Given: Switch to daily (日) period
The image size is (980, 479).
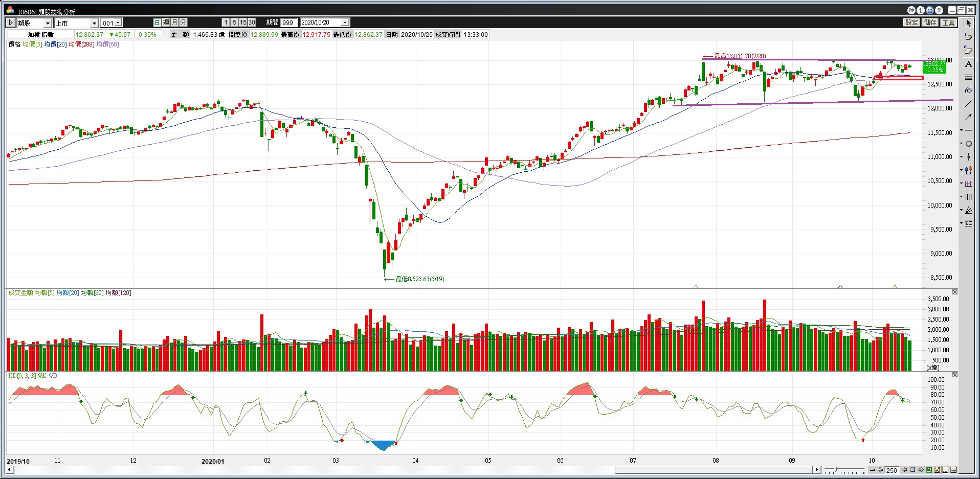Looking at the screenshot, I should pos(158,22).
